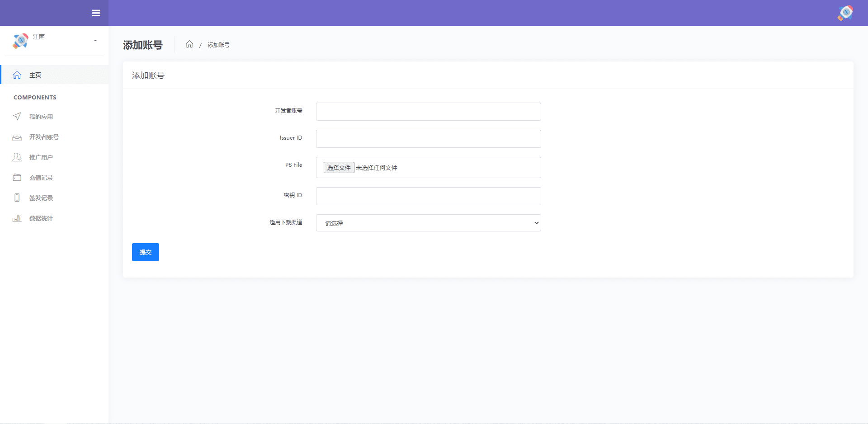Image resolution: width=868 pixels, height=424 pixels.
Task: Open 主页 in the sidebar
Action: [35, 75]
